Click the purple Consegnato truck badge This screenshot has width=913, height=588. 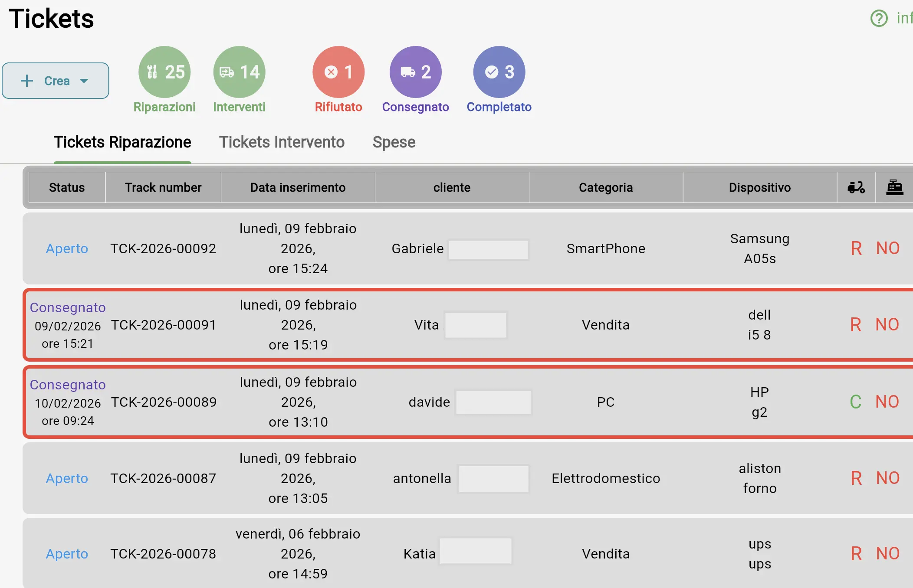point(415,72)
